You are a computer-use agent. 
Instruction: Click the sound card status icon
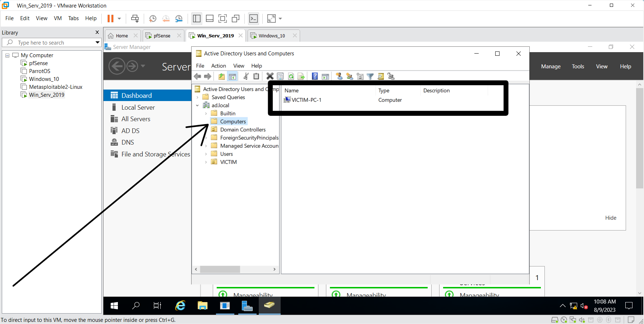tap(581, 320)
